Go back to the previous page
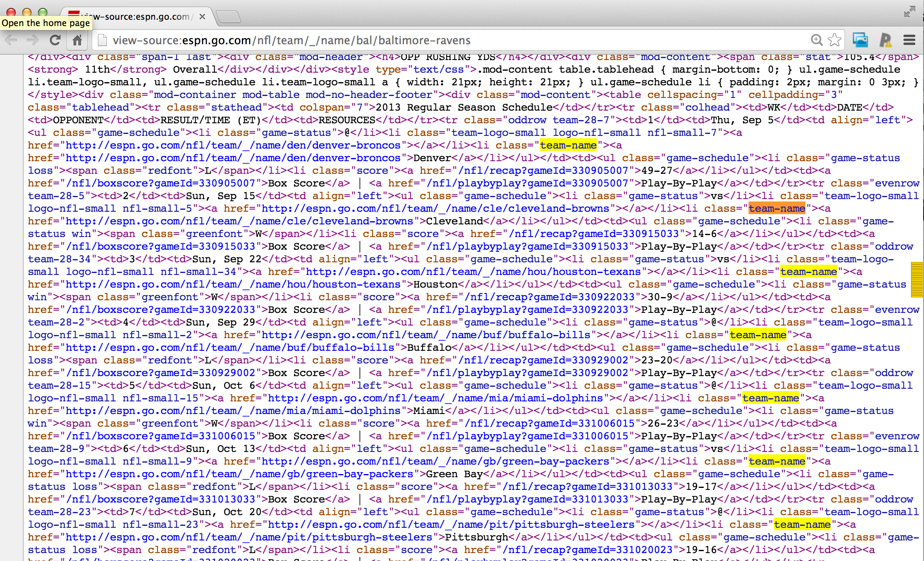The image size is (924, 561). click(x=11, y=40)
